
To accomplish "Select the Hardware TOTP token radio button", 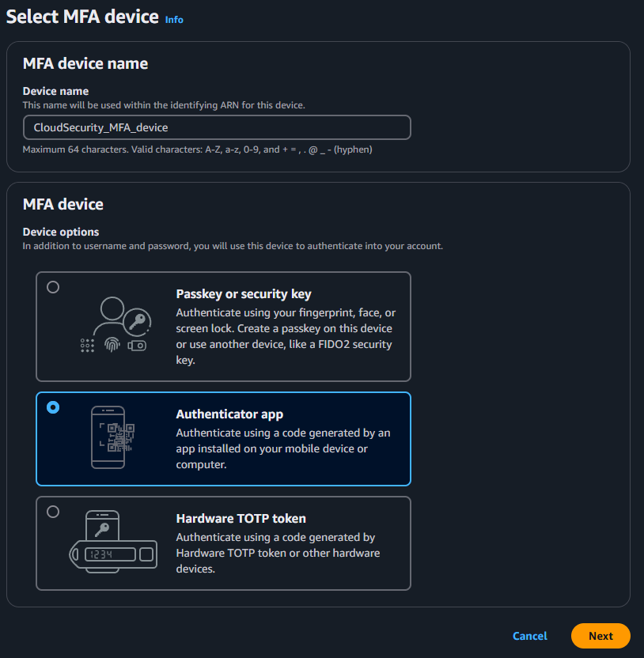I will pyautogui.click(x=53, y=512).
